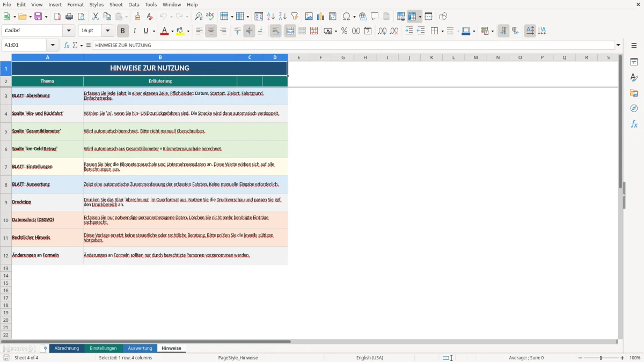Toggle Bold formatting off
The height and width of the screenshot is (362, 644).
[123, 31]
